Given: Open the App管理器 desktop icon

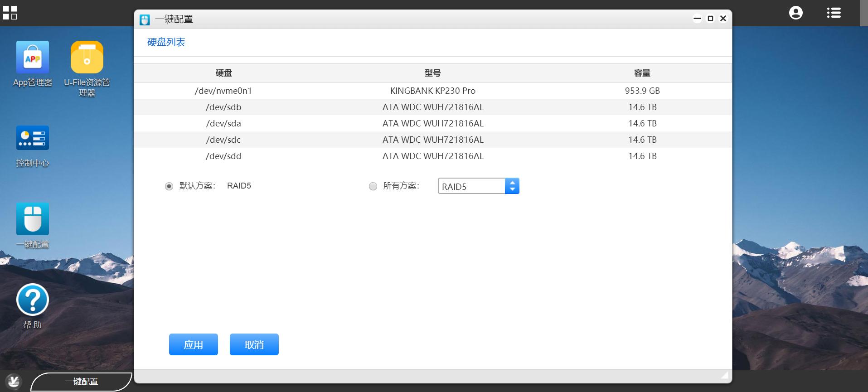Looking at the screenshot, I should pyautogui.click(x=33, y=58).
